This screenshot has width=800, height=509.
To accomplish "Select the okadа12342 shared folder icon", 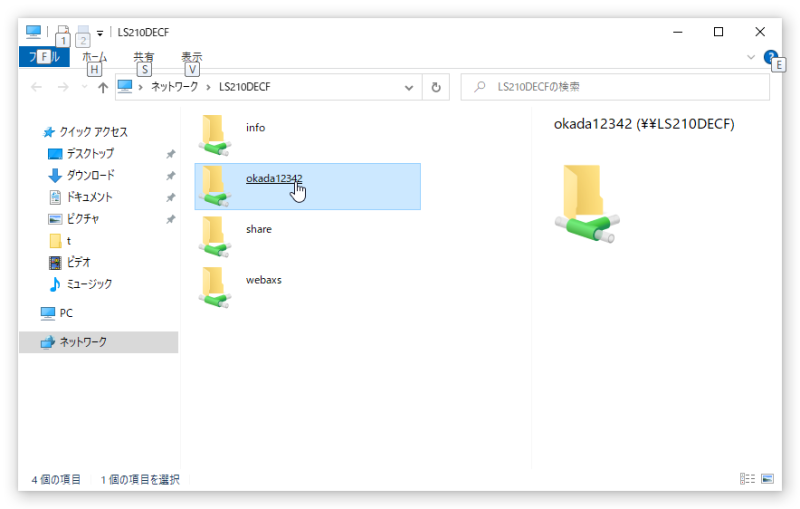I will click(215, 186).
